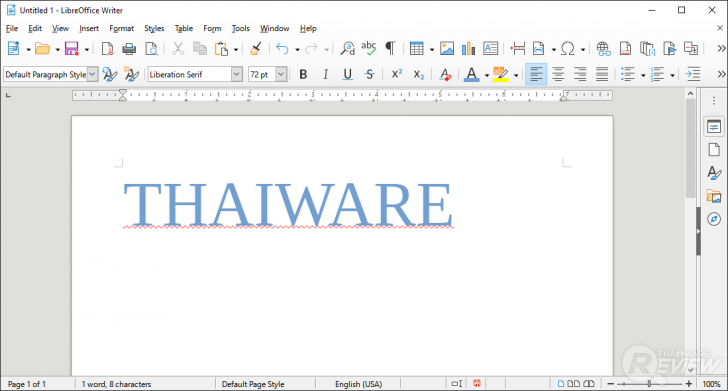The image size is (728, 391).
Task: Open the font size dropdown list
Action: click(x=281, y=74)
